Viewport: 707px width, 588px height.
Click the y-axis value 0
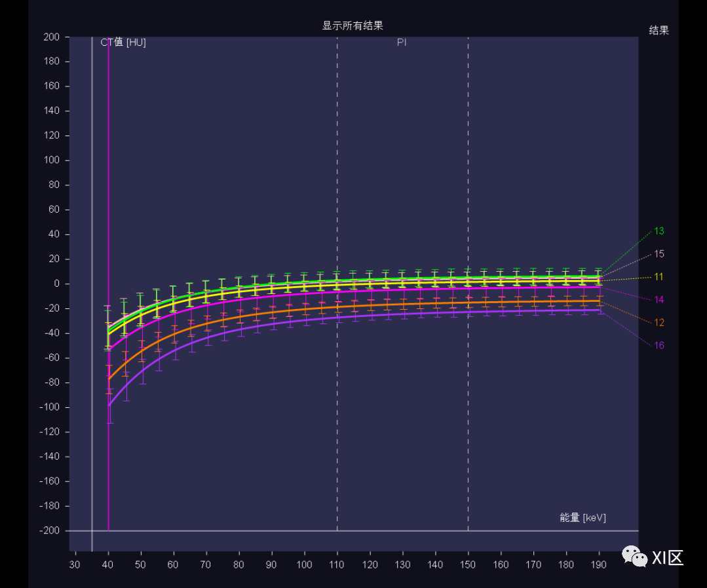click(x=57, y=284)
